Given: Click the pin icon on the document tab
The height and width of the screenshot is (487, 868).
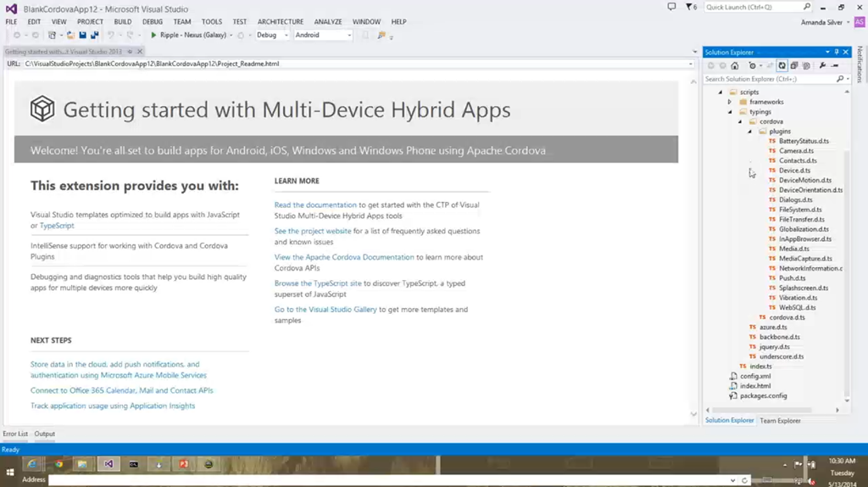Looking at the screenshot, I should (130, 52).
